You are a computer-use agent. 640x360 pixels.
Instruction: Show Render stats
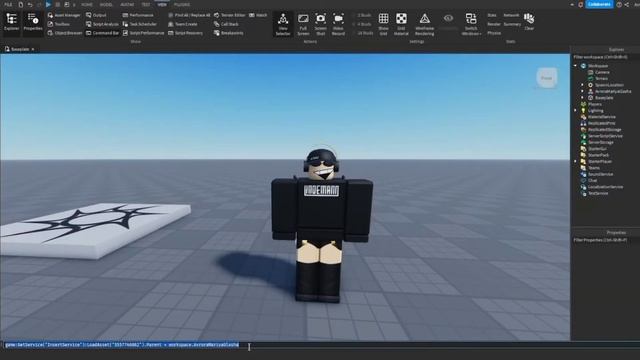click(493, 24)
